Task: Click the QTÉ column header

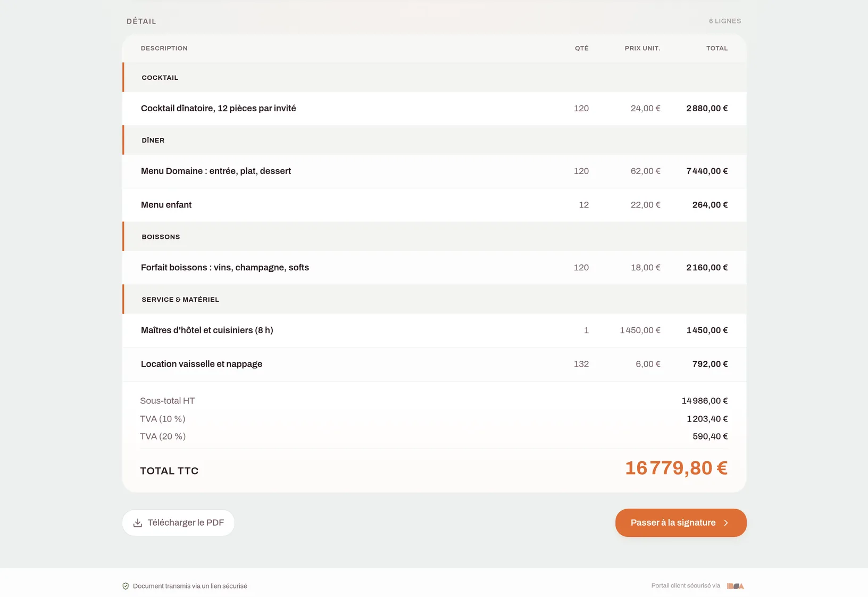Action: [x=582, y=48]
